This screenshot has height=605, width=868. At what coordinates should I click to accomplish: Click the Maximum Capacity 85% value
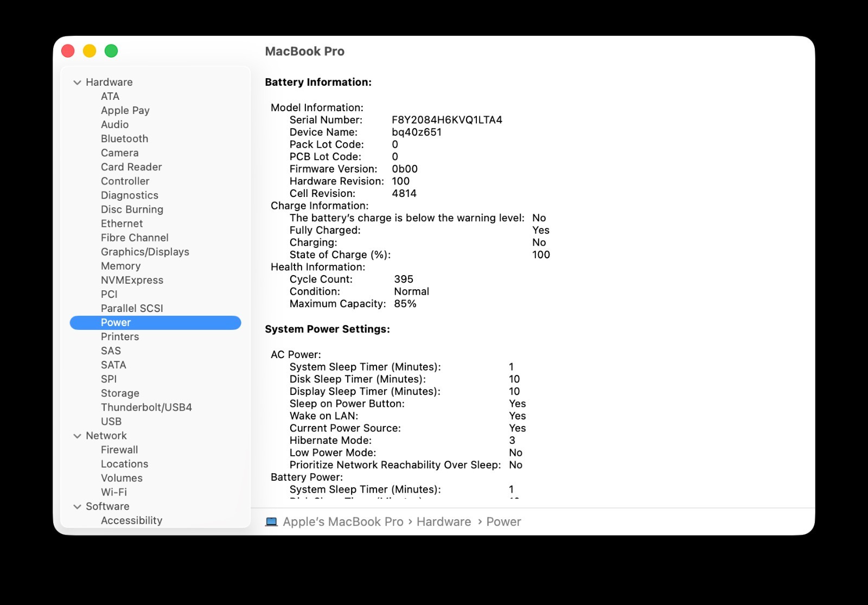(x=405, y=303)
